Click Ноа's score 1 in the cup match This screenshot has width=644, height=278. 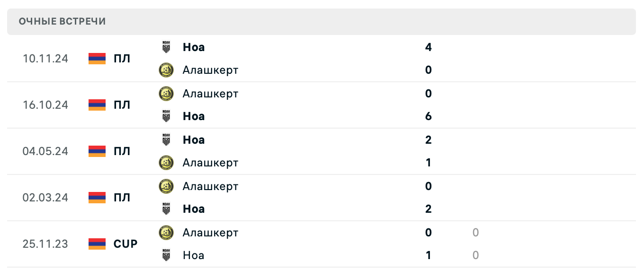[428, 255]
